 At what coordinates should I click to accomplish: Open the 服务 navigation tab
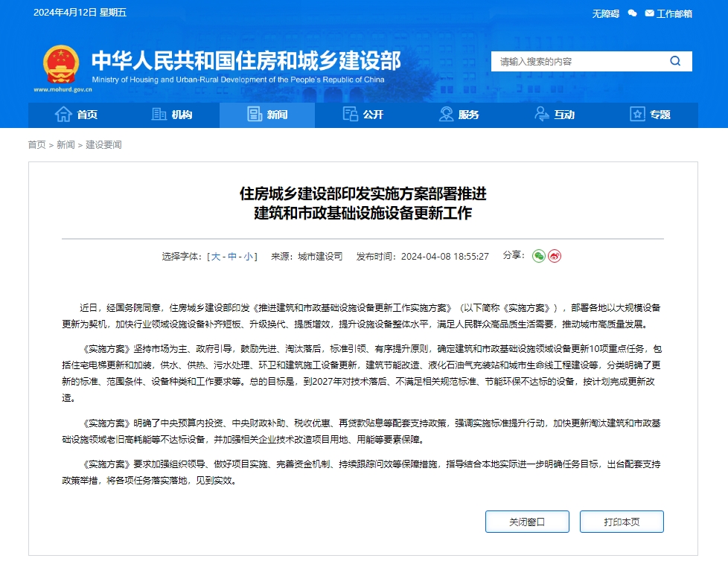click(459, 115)
